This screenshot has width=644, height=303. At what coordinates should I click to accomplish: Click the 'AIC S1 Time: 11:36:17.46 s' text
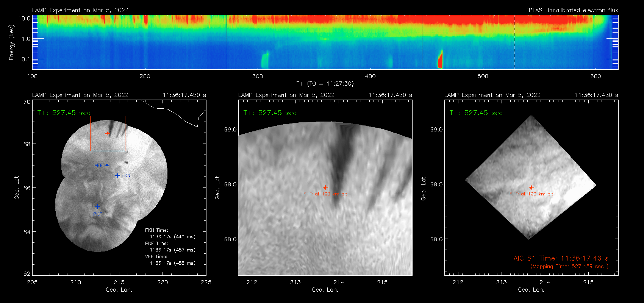pyautogui.click(x=561, y=258)
